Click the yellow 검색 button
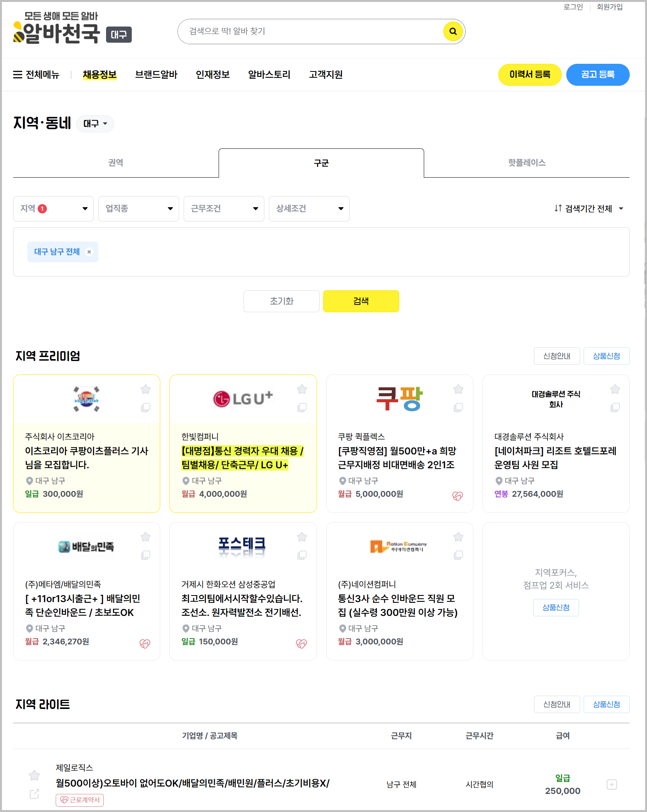This screenshot has height=812, width=647. tap(361, 301)
